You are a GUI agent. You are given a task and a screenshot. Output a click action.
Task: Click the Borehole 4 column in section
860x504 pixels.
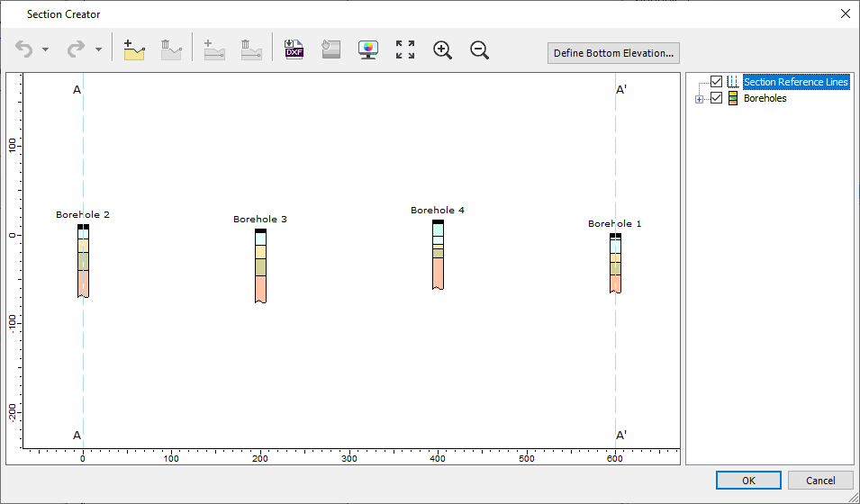tap(438, 256)
